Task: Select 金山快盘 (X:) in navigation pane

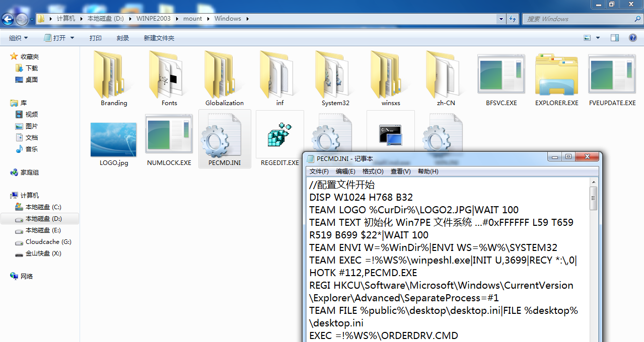Action: pos(43,253)
